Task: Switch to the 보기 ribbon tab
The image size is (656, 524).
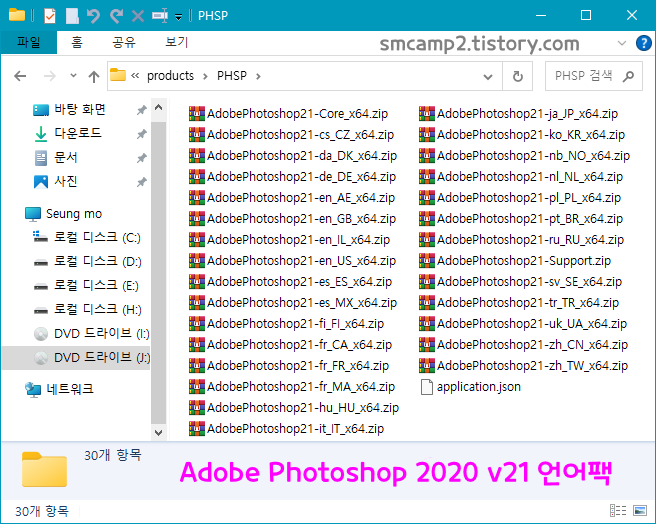Action: [177, 42]
